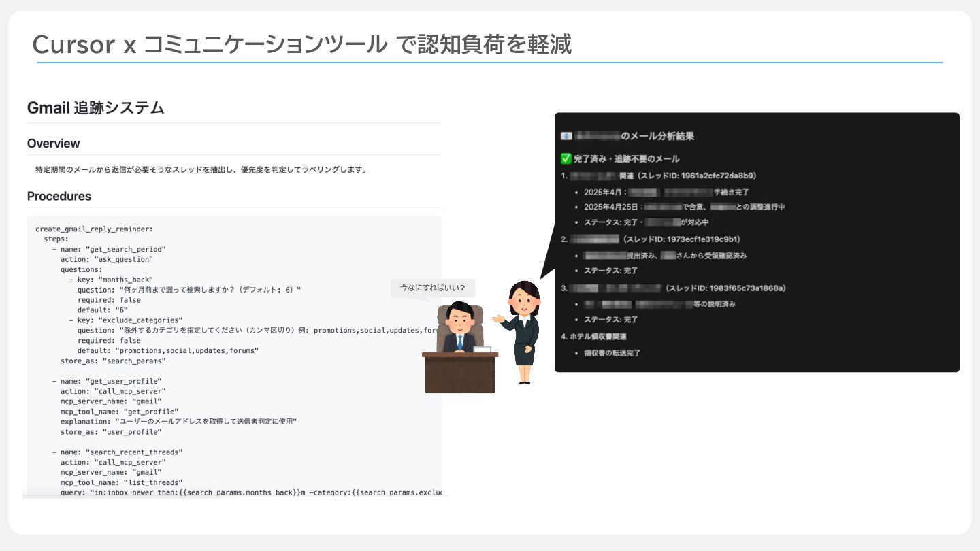Click the item with スレッドID: 1983f65c73a1868a
The width and height of the screenshot is (980, 551).
674,288
